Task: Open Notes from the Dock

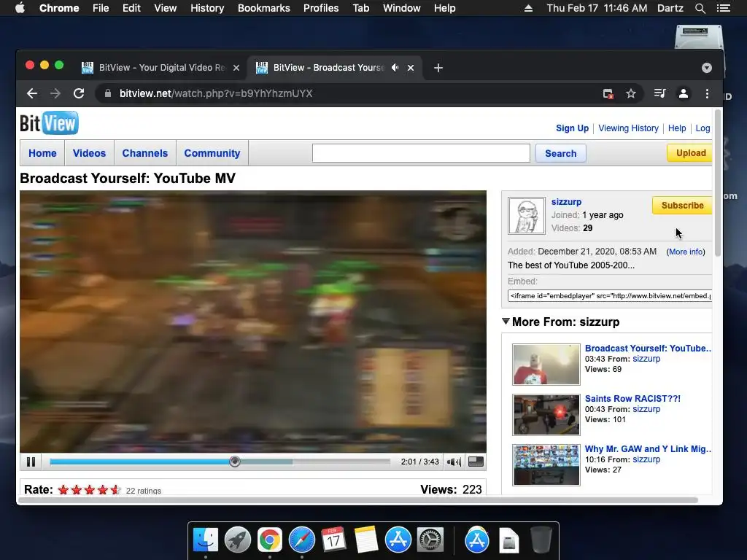Action: click(366, 540)
